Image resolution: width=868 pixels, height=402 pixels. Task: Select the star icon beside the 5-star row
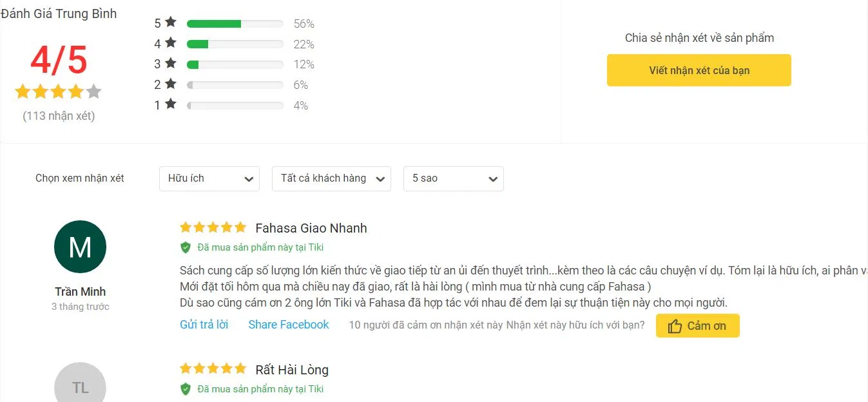click(171, 23)
